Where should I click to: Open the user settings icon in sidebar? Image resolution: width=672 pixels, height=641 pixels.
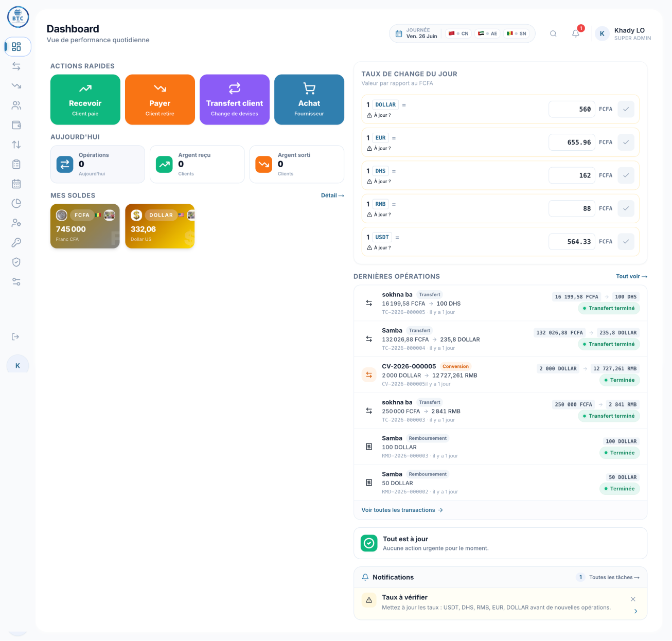coord(16,223)
